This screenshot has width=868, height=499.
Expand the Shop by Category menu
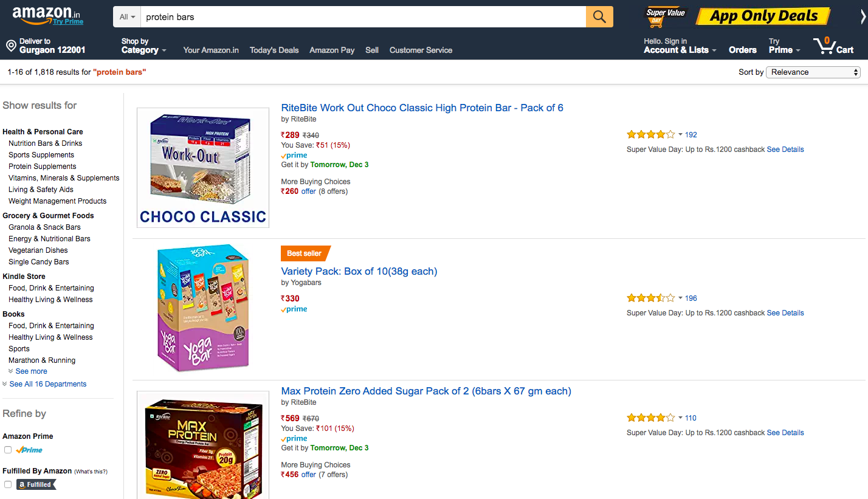pos(143,46)
